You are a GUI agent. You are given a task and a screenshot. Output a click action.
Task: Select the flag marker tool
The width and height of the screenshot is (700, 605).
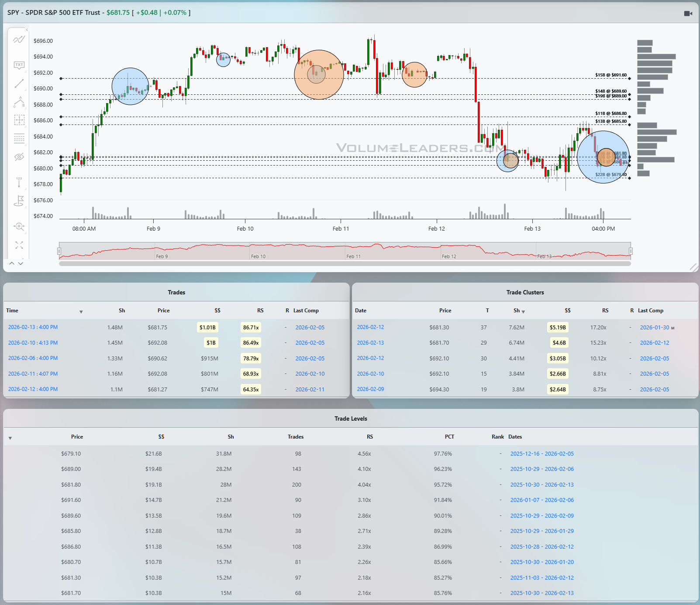[19, 201]
